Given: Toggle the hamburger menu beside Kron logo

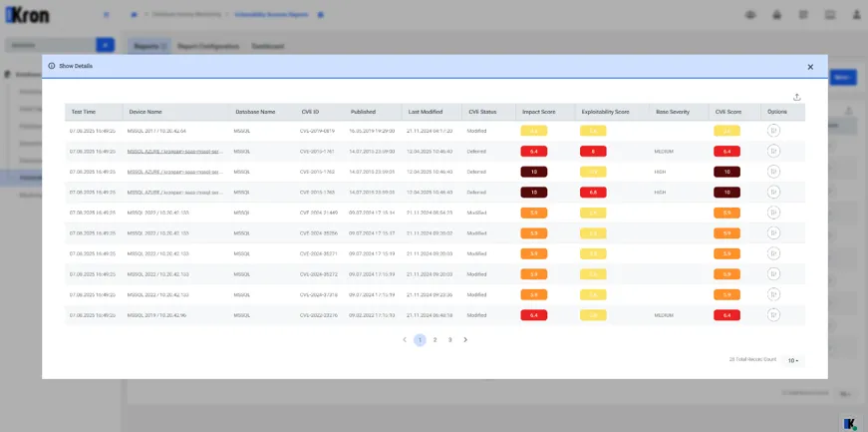Looking at the screenshot, I should (x=107, y=15).
